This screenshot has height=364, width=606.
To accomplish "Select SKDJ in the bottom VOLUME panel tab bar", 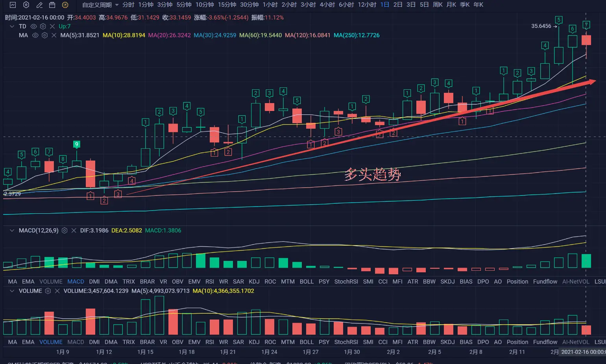I will tap(447, 342).
